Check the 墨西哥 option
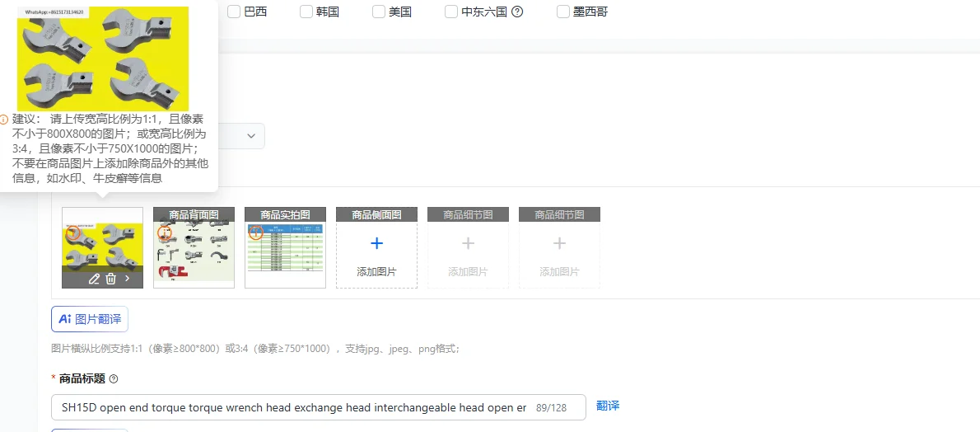Image resolution: width=980 pixels, height=432 pixels. 563,12
